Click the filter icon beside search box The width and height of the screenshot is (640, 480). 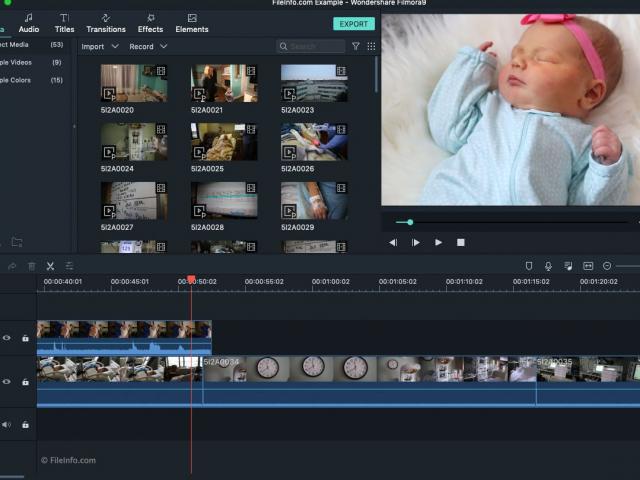coord(355,47)
